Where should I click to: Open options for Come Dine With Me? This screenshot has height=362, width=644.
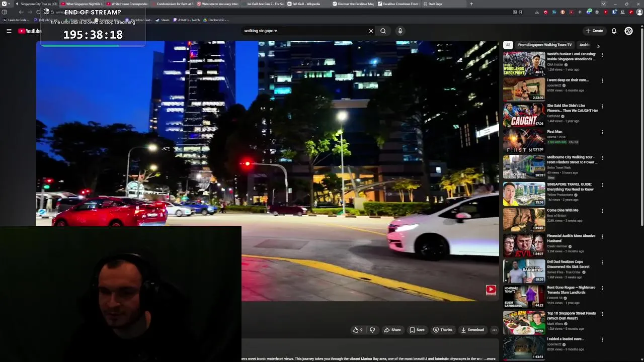coord(602,211)
